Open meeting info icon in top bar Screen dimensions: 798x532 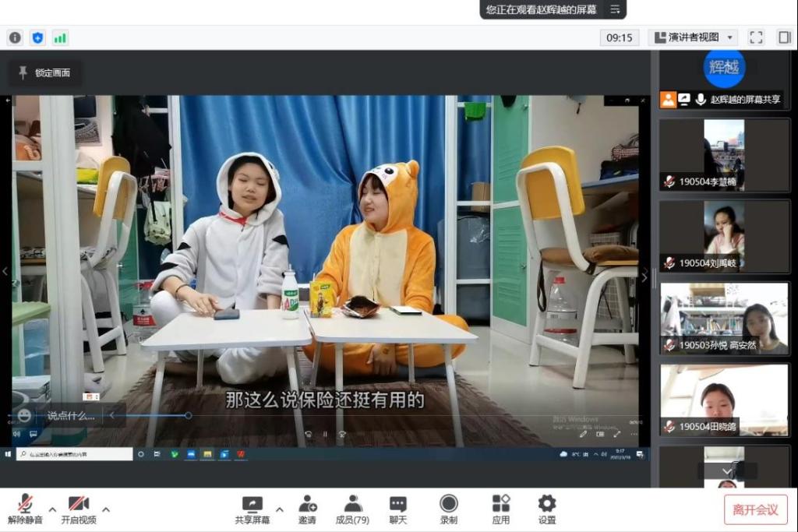click(15, 37)
